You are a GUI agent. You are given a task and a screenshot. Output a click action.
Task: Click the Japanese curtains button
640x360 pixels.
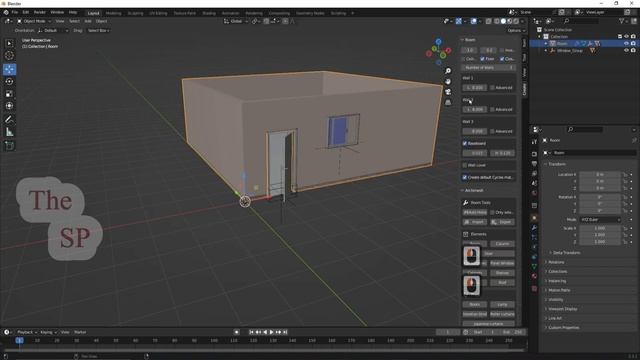(489, 324)
